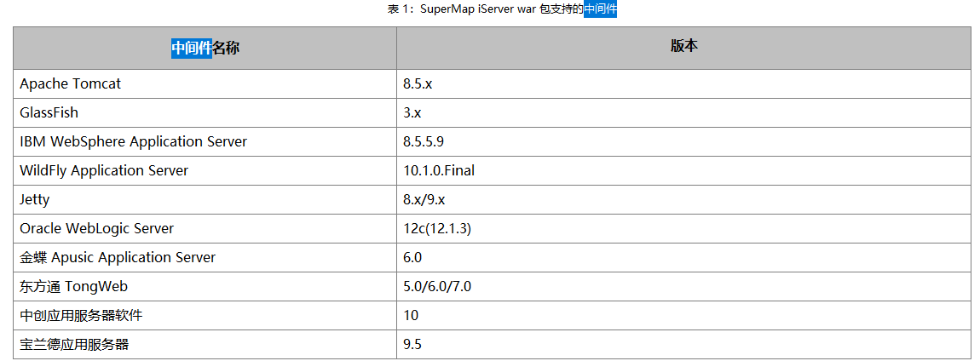This screenshot has height=361, width=980.
Task: Click the 中创应用服务器软件 cell
Action: [205, 315]
